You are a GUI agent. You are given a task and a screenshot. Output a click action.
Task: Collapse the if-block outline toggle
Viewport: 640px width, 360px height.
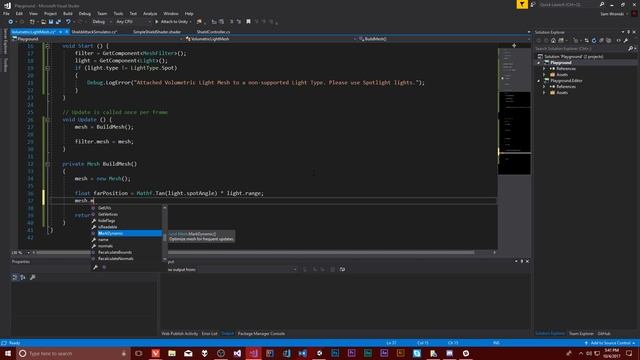click(x=47, y=68)
